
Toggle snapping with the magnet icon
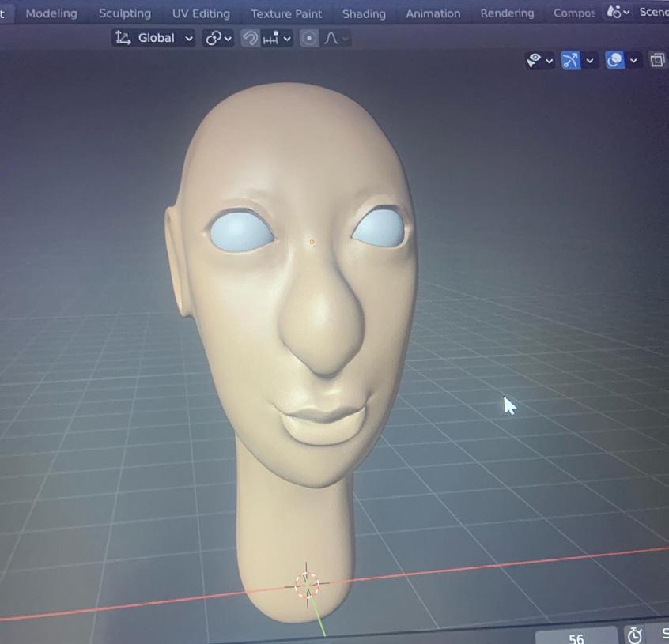[x=250, y=39]
